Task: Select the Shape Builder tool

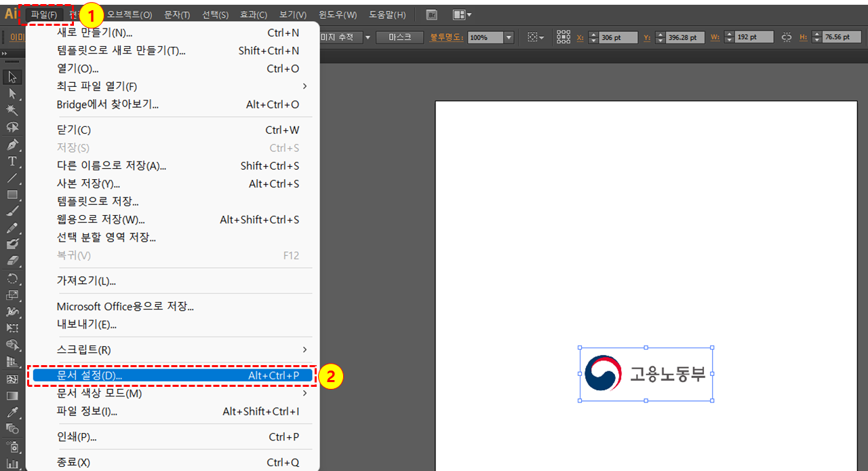Action: pyautogui.click(x=12, y=345)
